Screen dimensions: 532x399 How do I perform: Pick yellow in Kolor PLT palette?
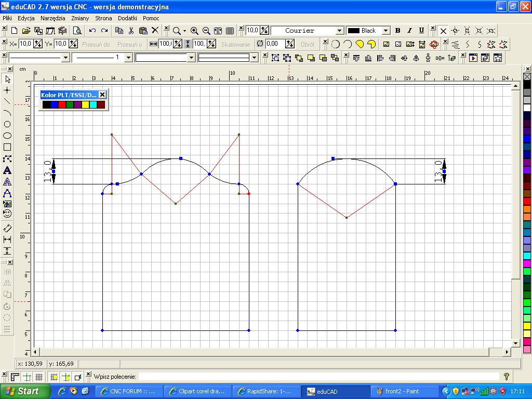click(86, 104)
